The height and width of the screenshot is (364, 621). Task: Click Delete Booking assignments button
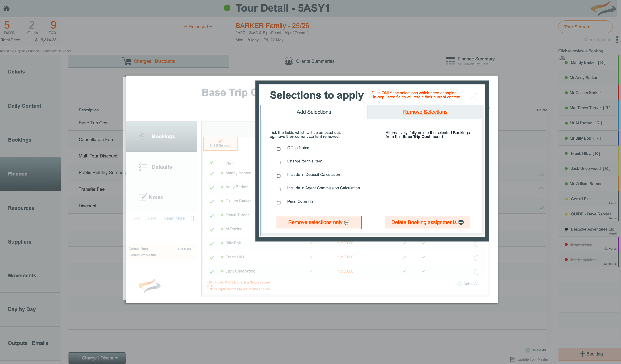click(427, 222)
